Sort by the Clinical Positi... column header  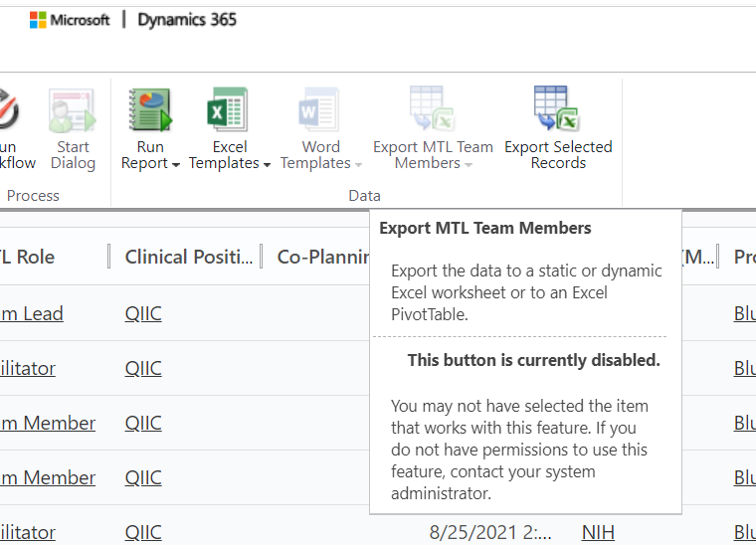189,257
